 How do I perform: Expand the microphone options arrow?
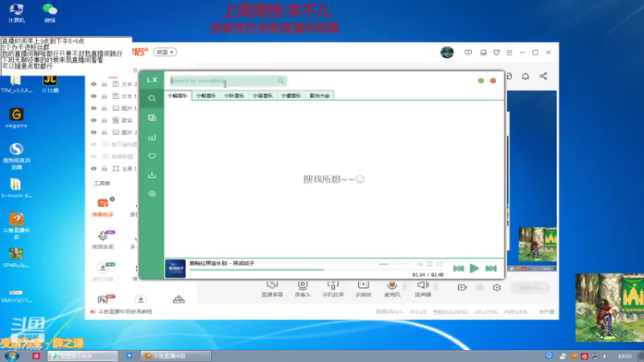click(x=405, y=286)
